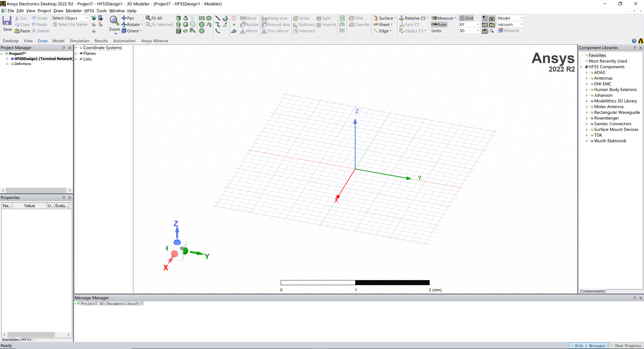Select the Draw Sphere tool
Viewport: 644px width, 349px height.
tap(186, 24)
